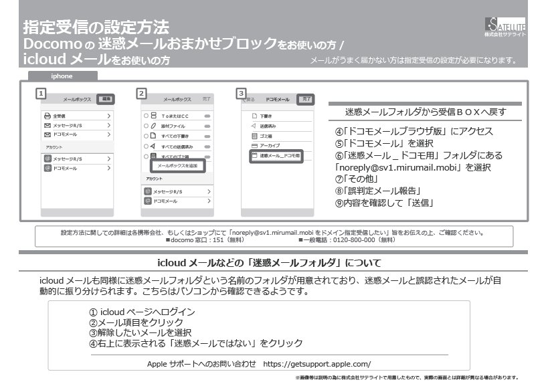This screenshot has height=392, width=548.
Task: Click the @ icon of the ドコモメール account in screen 1
Action: pyautogui.click(x=48, y=168)
